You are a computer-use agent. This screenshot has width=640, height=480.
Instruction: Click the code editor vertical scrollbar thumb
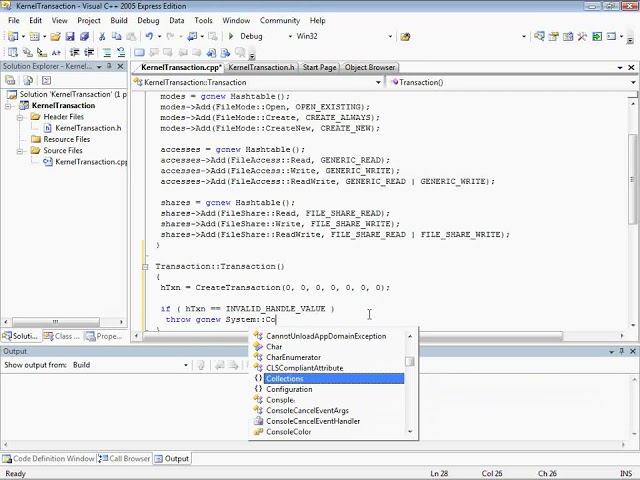point(633,179)
